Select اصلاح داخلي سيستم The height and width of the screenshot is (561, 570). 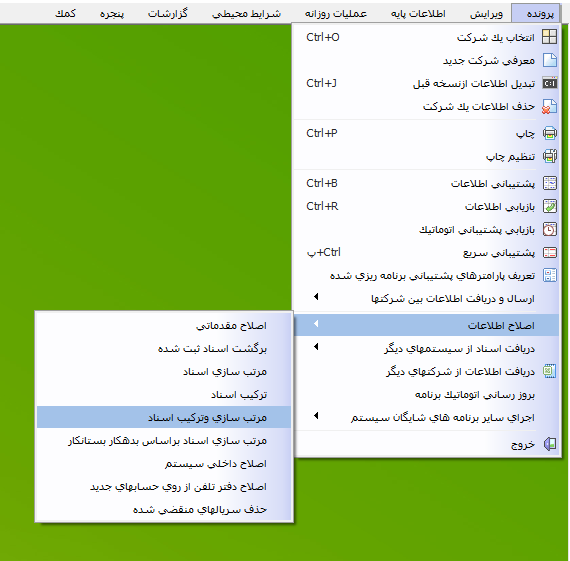164,463
